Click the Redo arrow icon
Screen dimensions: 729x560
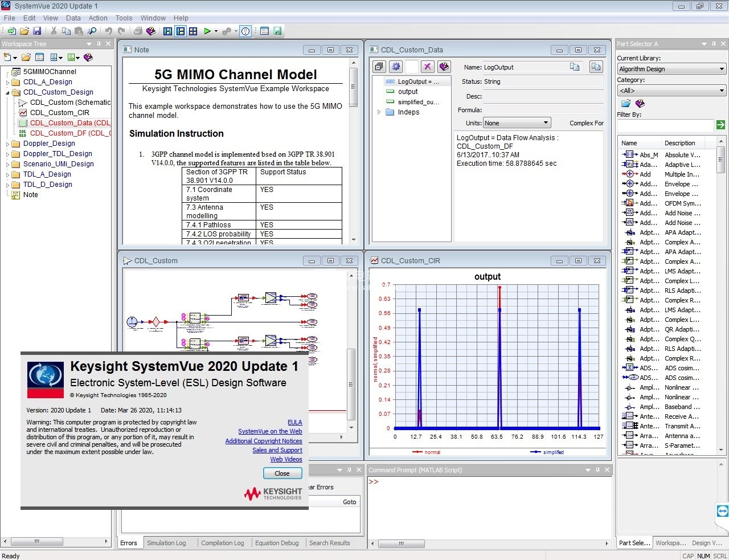[121, 31]
